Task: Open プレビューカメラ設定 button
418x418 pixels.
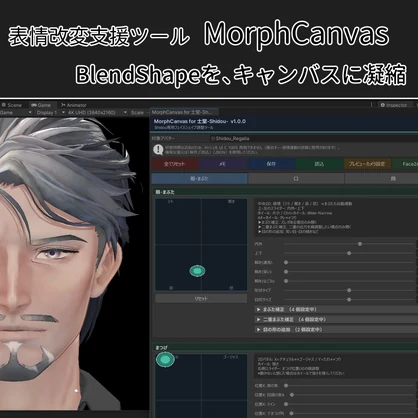Action: pos(367,164)
